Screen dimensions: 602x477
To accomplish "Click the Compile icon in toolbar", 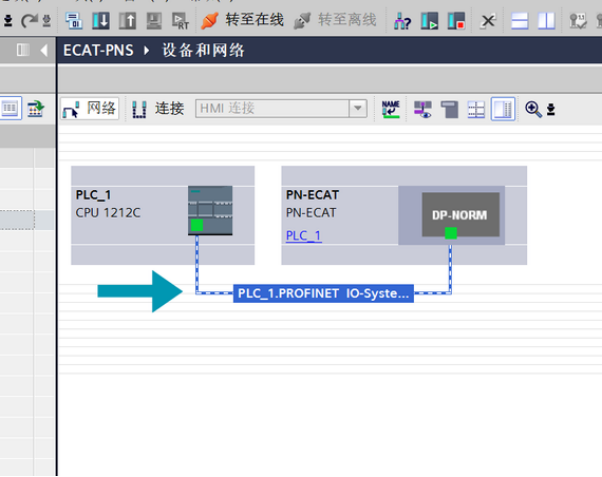I will coord(74,20).
